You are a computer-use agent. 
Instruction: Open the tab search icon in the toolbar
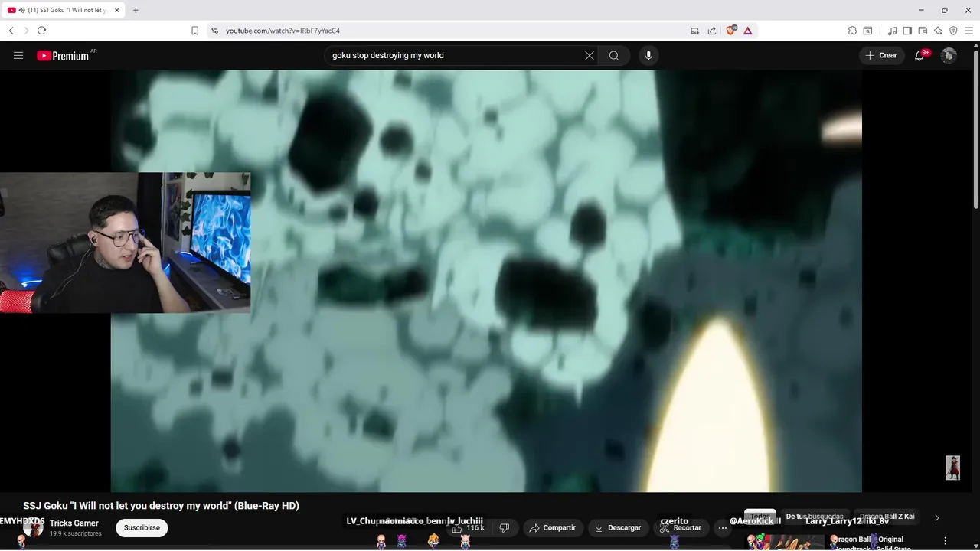[867, 31]
